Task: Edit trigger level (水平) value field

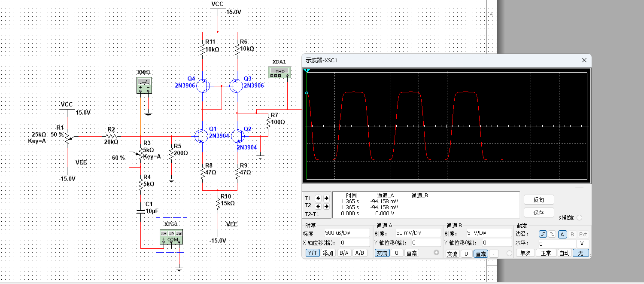Action: tap(557, 244)
